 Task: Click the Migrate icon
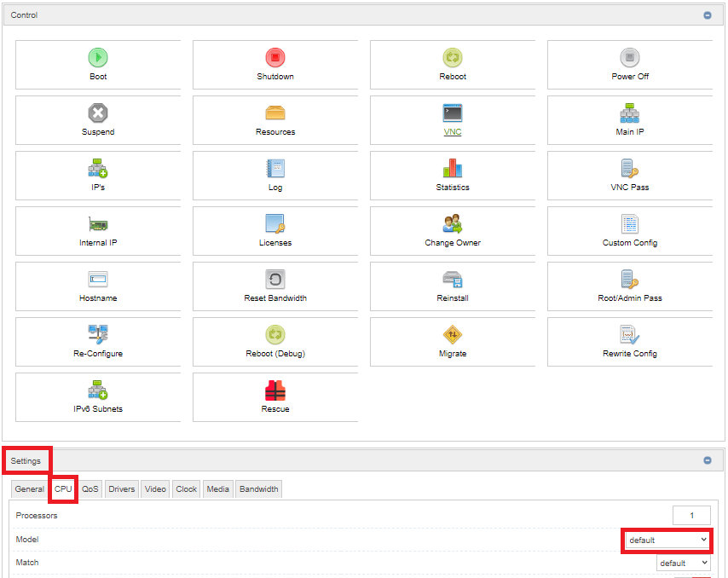pyautogui.click(x=453, y=335)
